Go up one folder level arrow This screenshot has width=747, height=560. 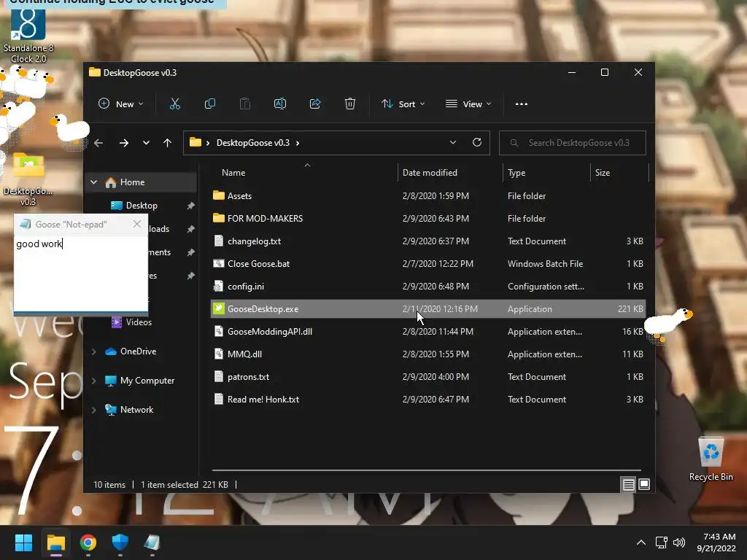click(167, 143)
